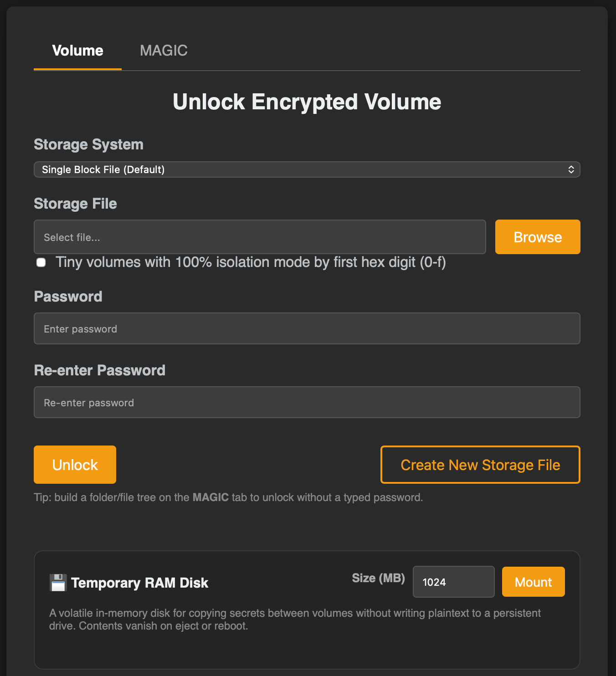Select Single Block File (Default) option
Screen dimensions: 616x676
[x=103, y=169]
